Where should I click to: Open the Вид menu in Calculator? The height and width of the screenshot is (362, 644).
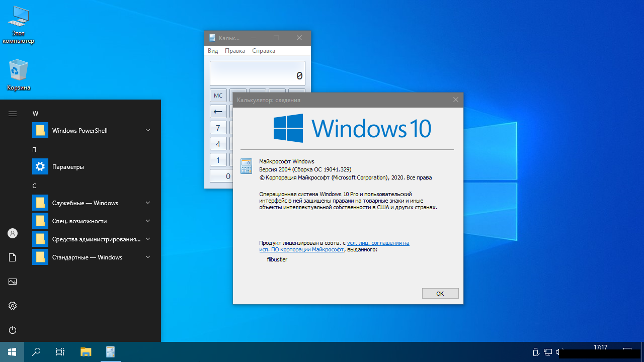[213, 51]
